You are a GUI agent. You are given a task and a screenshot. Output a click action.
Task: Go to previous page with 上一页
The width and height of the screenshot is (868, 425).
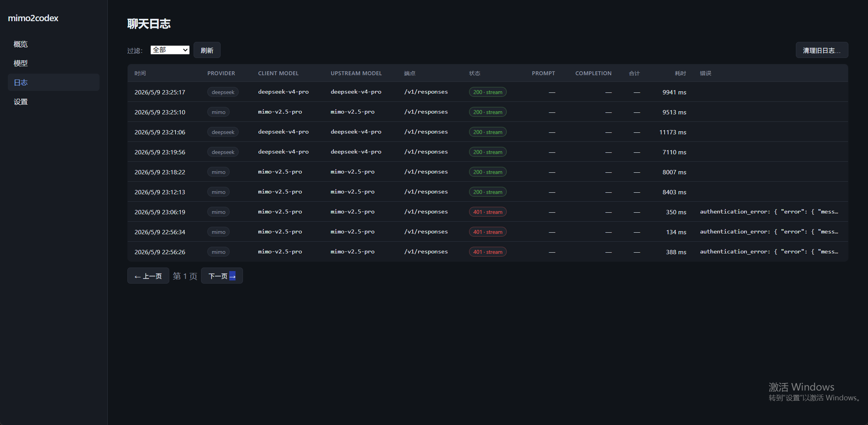click(x=148, y=276)
